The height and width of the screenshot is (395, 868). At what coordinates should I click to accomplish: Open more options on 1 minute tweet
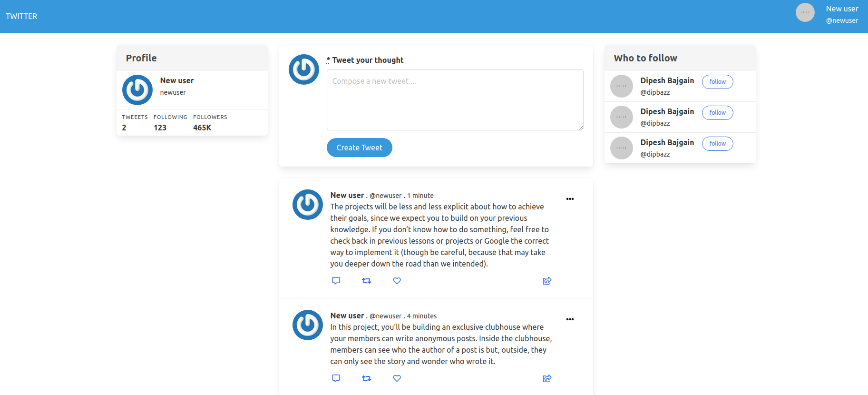(570, 199)
